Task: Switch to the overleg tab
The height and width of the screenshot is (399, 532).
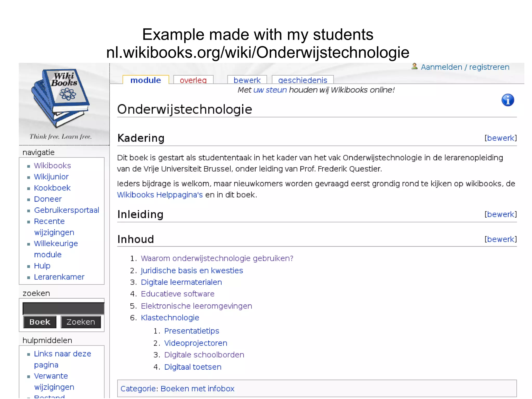Action: 193,80
